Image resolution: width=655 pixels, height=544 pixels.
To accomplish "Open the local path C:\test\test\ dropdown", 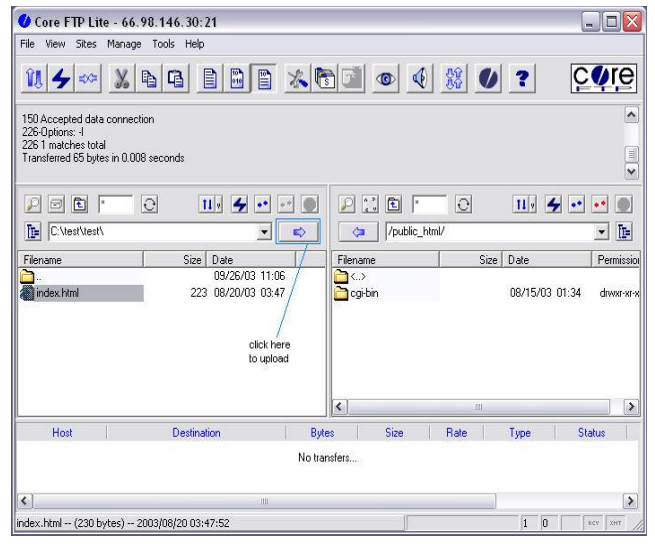I will pos(264,232).
